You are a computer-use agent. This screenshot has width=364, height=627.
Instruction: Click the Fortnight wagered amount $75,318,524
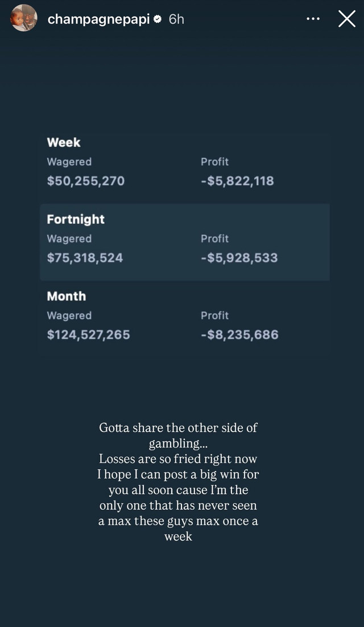pyautogui.click(x=85, y=258)
